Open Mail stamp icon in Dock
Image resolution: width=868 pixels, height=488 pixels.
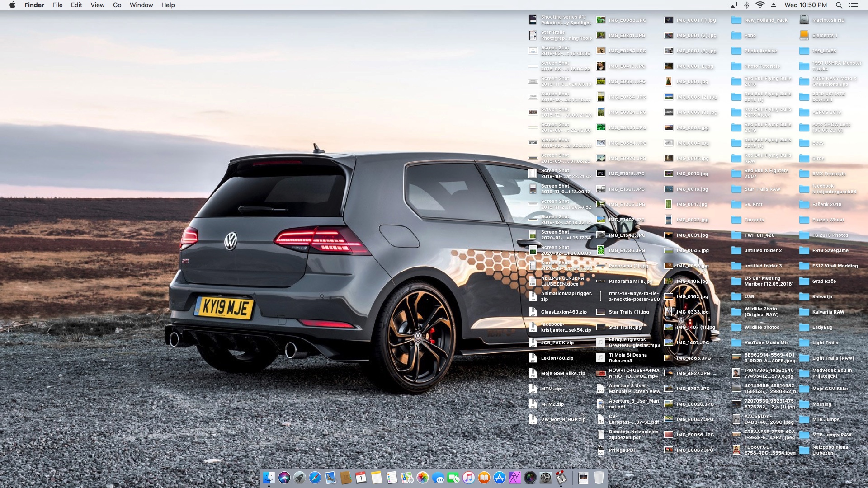click(330, 478)
